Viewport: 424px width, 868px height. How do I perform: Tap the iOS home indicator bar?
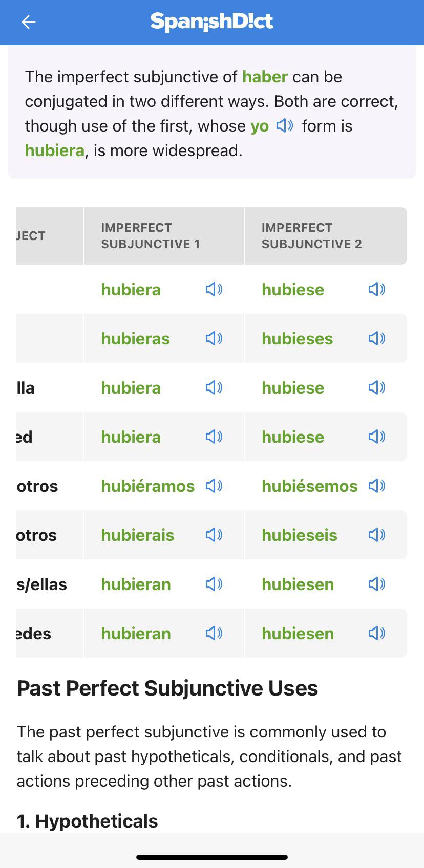pyautogui.click(x=212, y=857)
